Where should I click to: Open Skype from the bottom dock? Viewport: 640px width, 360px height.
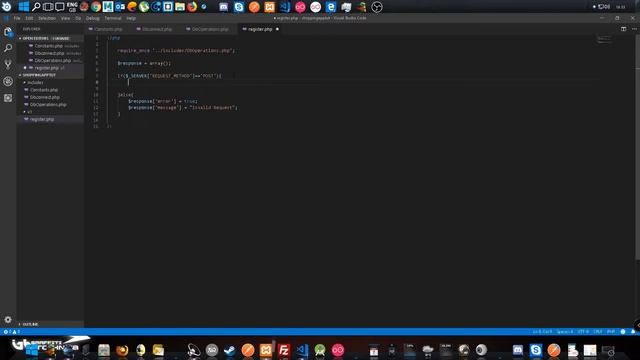pos(536,350)
